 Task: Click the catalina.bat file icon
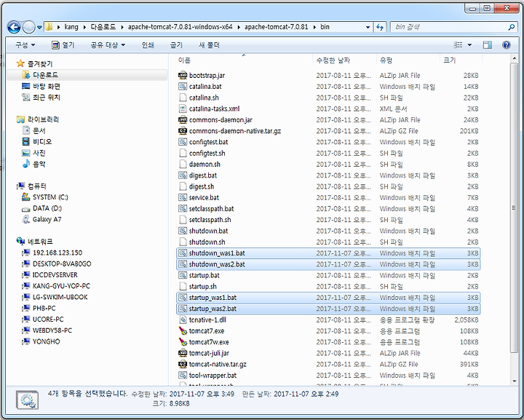click(x=183, y=86)
